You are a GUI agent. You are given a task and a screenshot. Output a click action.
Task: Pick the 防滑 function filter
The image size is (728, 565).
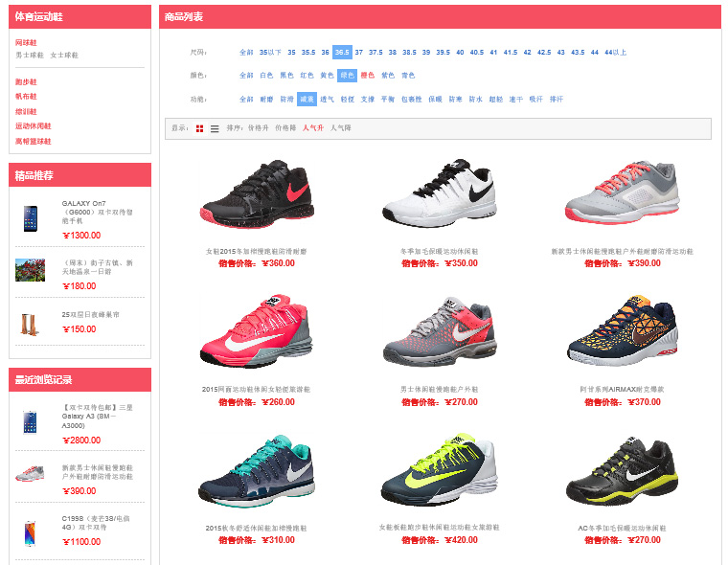click(x=287, y=99)
